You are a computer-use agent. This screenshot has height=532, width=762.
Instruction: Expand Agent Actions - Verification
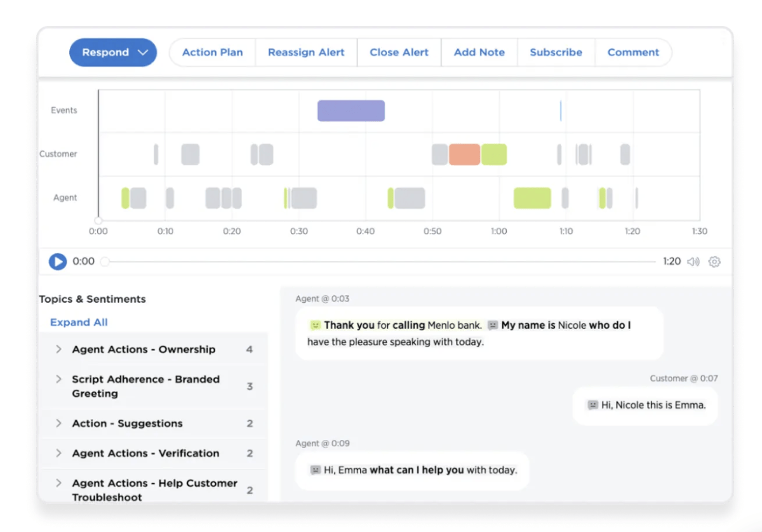[x=58, y=453]
